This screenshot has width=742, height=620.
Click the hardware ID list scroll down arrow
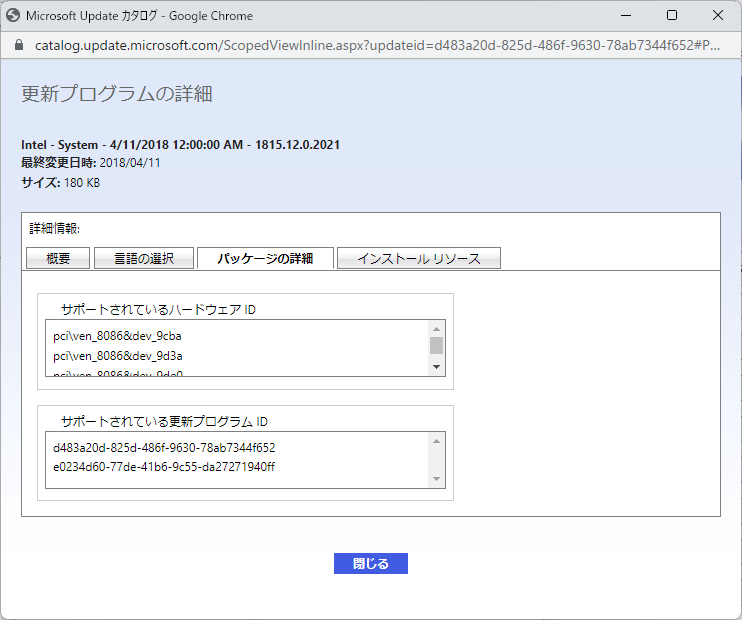[x=436, y=367]
